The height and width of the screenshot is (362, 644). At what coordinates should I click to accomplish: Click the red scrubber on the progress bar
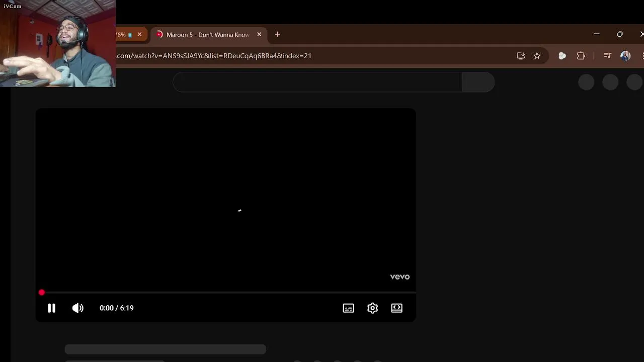coord(42,292)
